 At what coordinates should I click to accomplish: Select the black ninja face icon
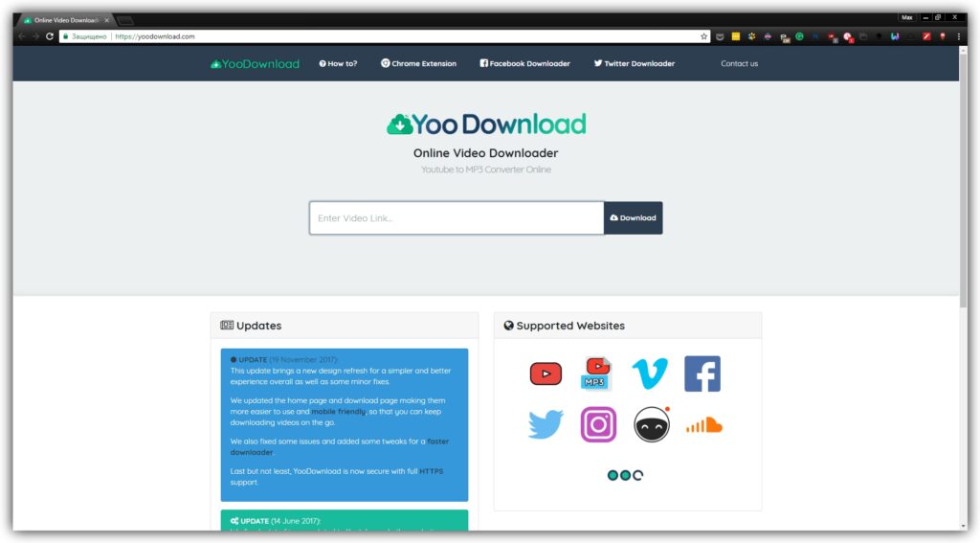(651, 424)
